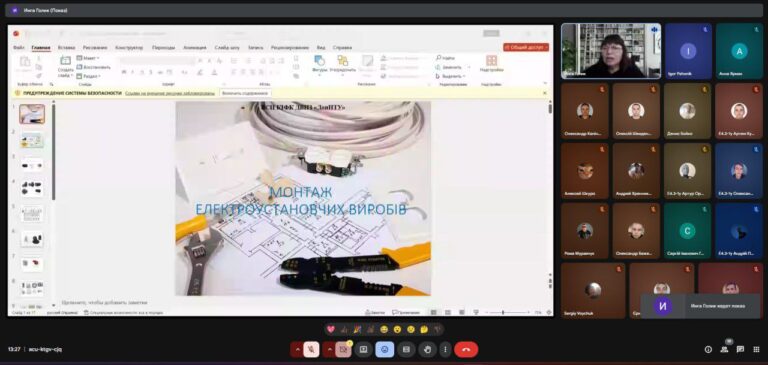Leave the call with red hang-up button

(x=466, y=349)
